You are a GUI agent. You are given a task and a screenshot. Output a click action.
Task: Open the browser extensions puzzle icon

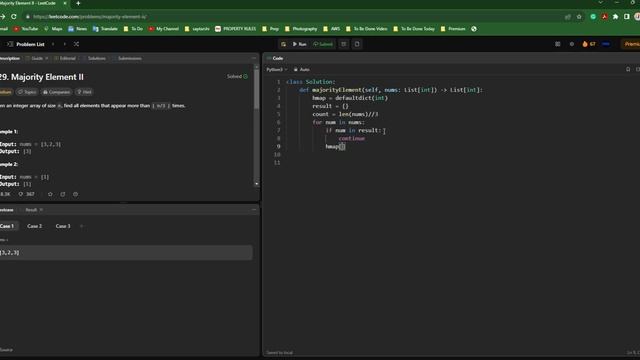point(616,17)
